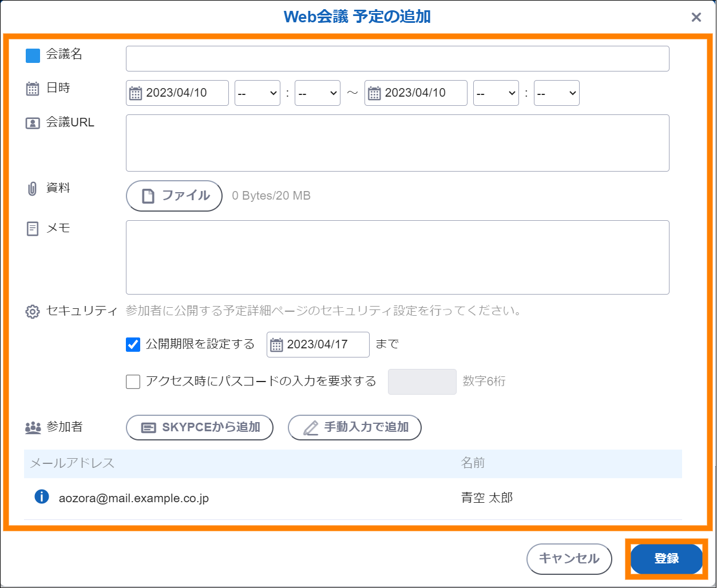Screen dimensions: 717x588
Task: Click the calendar icon in start date field
Action: [x=136, y=93]
